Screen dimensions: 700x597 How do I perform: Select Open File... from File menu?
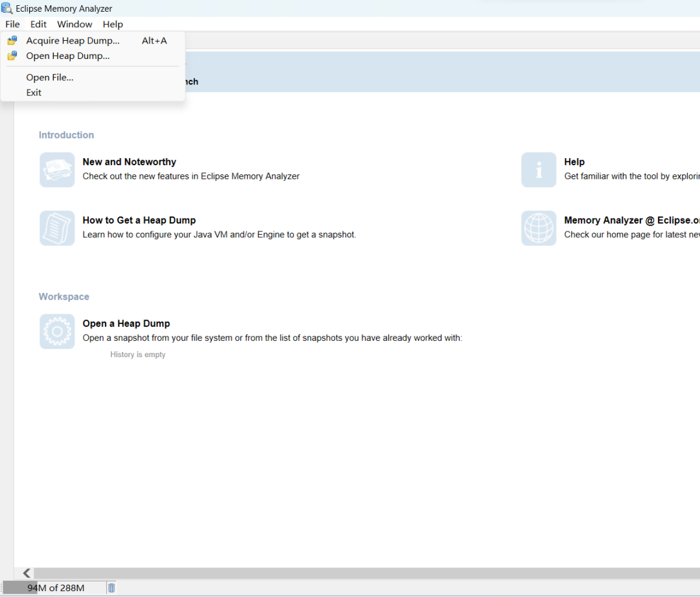49,77
